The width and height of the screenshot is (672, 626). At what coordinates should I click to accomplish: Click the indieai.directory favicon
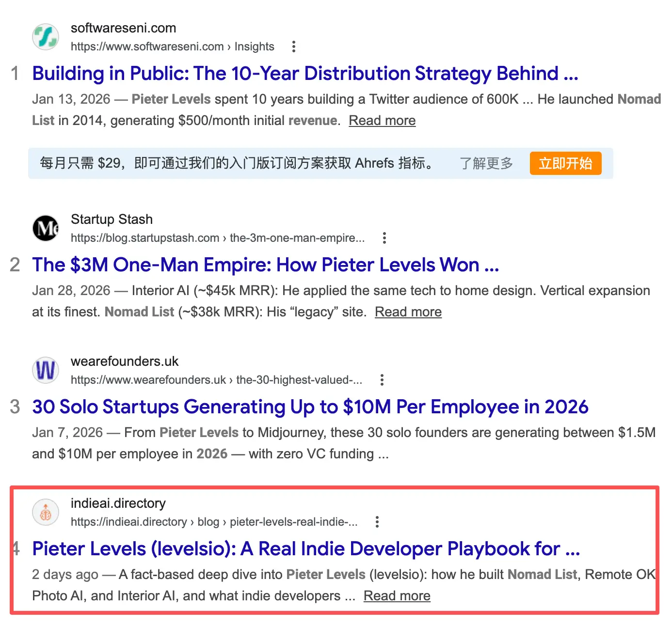45,512
